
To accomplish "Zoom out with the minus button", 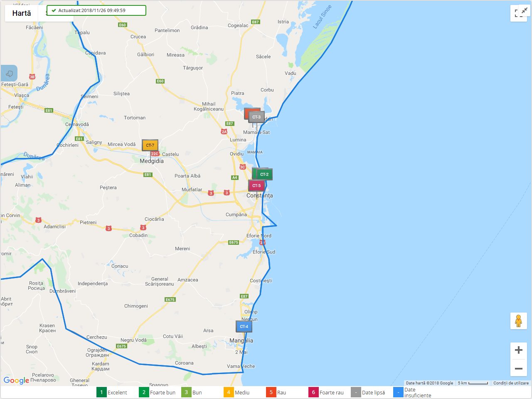I will tap(519, 368).
